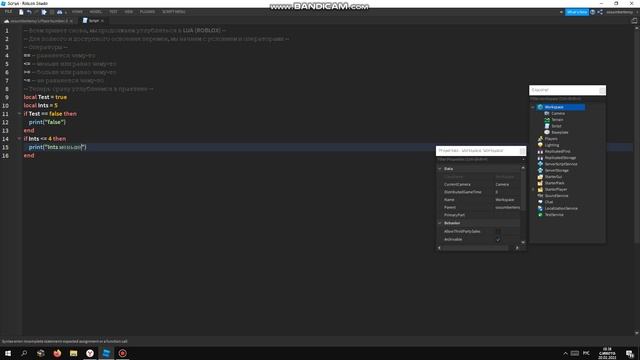Toggle the AllowThirdPartySales checkbox
Viewport: 640px width, 360px height.
498,231
